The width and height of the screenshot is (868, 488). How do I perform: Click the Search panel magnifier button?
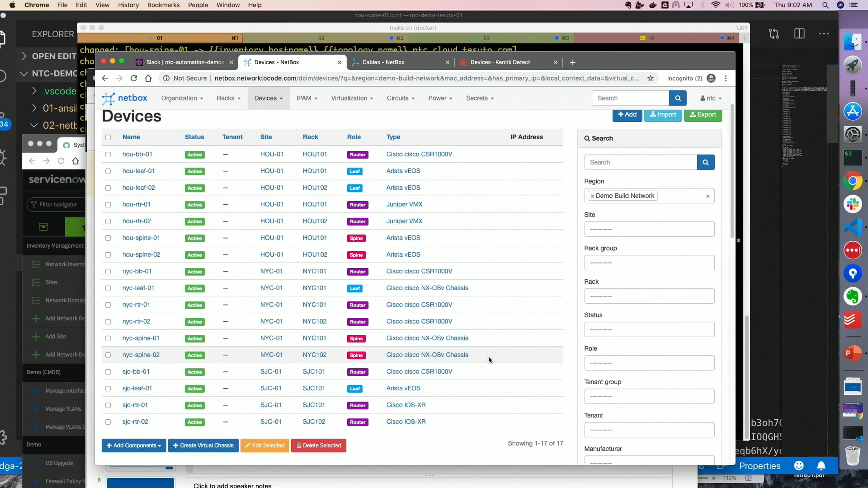pos(706,162)
